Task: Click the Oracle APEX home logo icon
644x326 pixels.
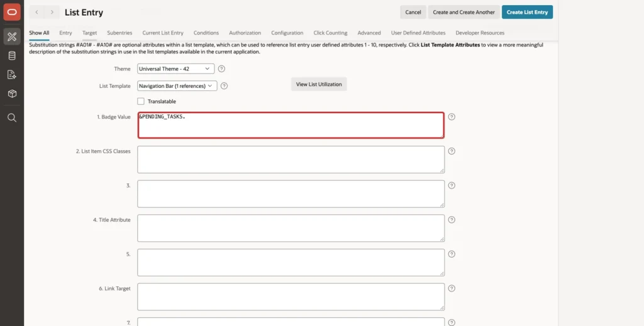Action: point(12,12)
